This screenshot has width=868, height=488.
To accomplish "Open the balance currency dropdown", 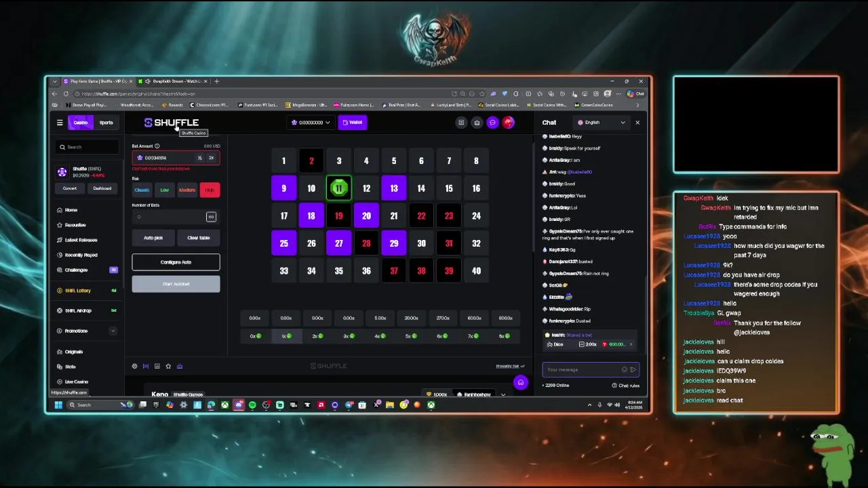I will 311,123.
